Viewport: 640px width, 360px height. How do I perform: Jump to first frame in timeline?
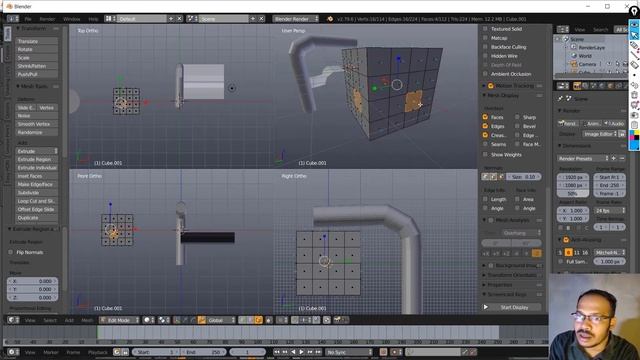[277, 352]
